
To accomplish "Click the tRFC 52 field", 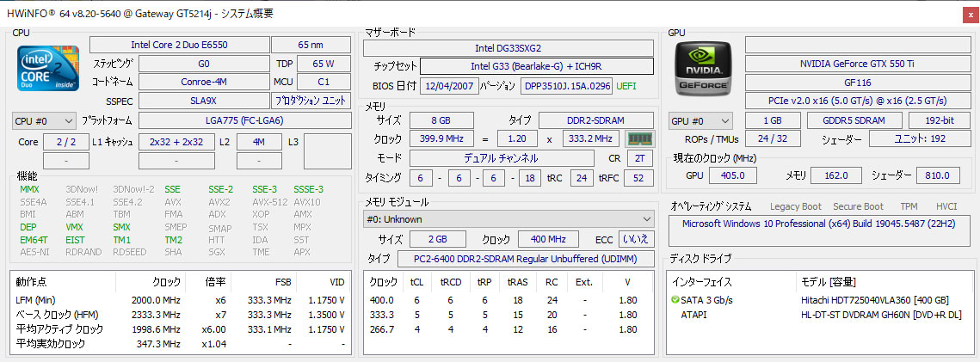I will click(x=638, y=179).
